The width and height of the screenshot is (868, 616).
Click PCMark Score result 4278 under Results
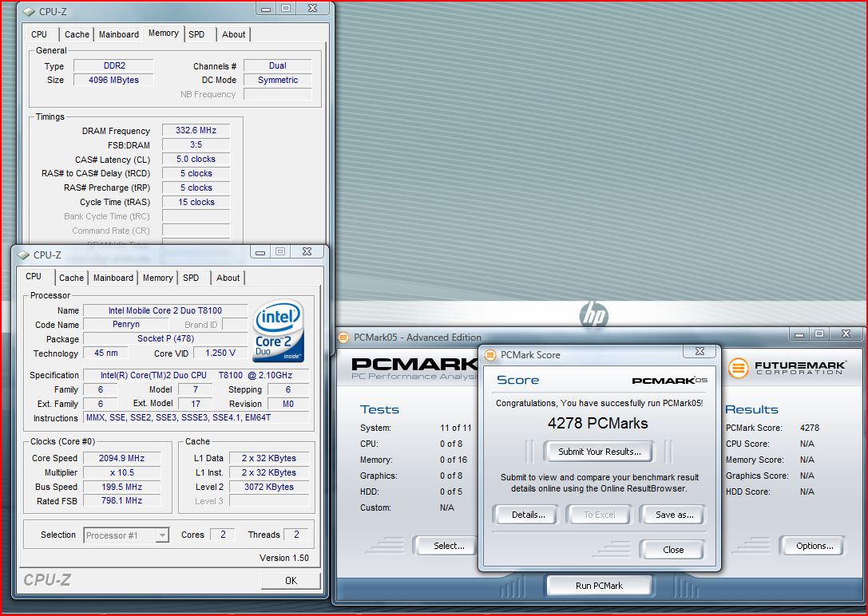[810, 428]
